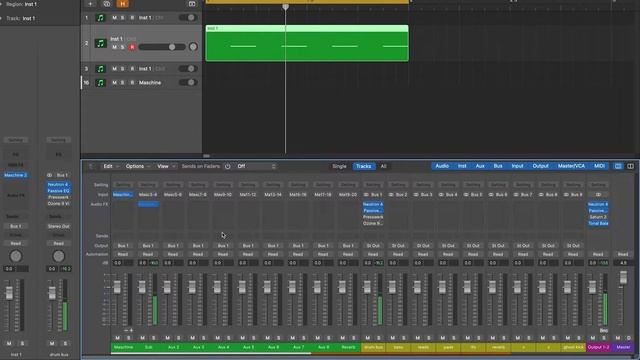The image size is (640, 360).
Task: Toggle the on/off switch for track 1
Action: pyautogui.click(x=188, y=18)
